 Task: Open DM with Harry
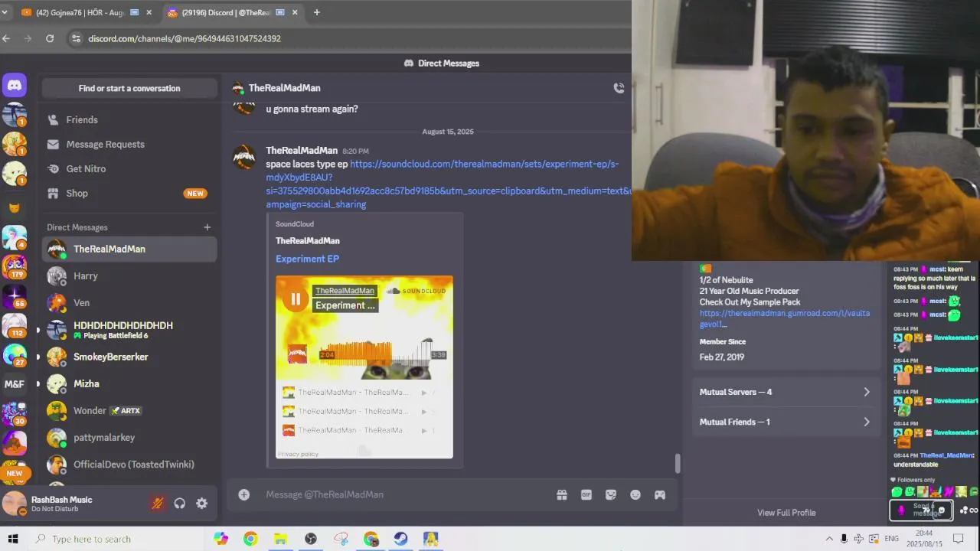129,276
